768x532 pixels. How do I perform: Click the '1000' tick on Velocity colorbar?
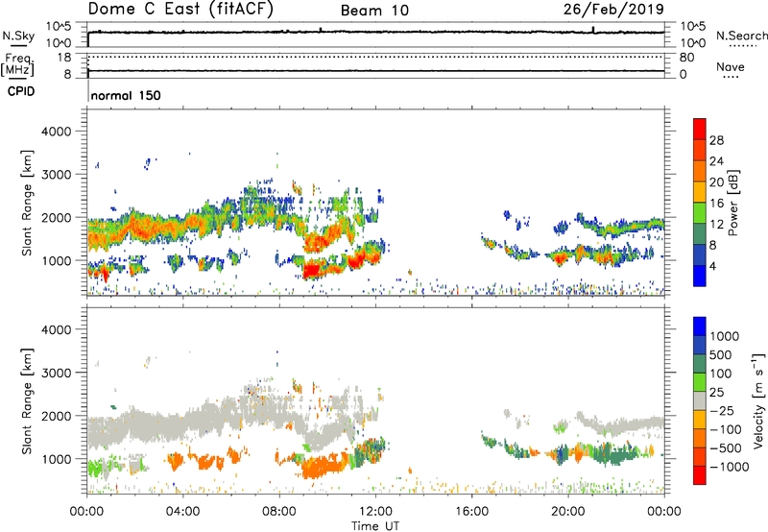725,336
